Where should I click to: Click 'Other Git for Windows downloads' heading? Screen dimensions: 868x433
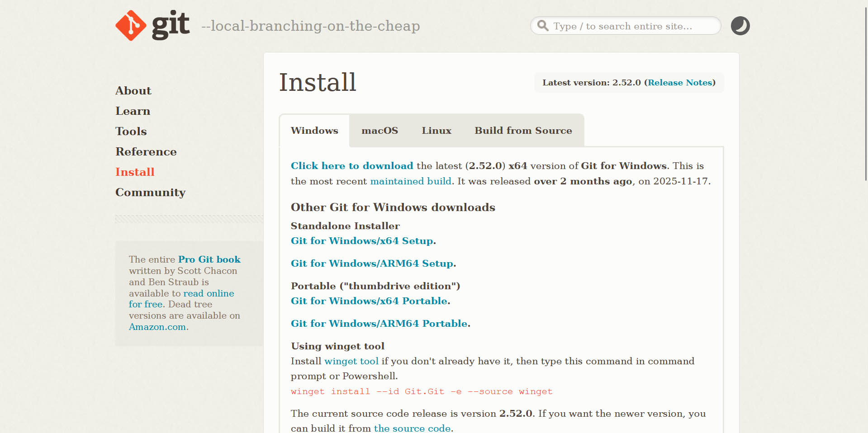coord(393,207)
